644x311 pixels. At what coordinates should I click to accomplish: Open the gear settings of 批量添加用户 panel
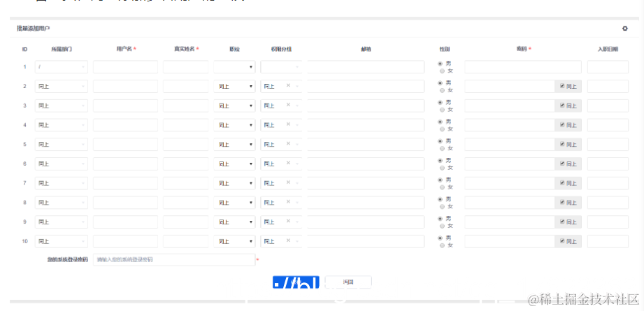(624, 29)
